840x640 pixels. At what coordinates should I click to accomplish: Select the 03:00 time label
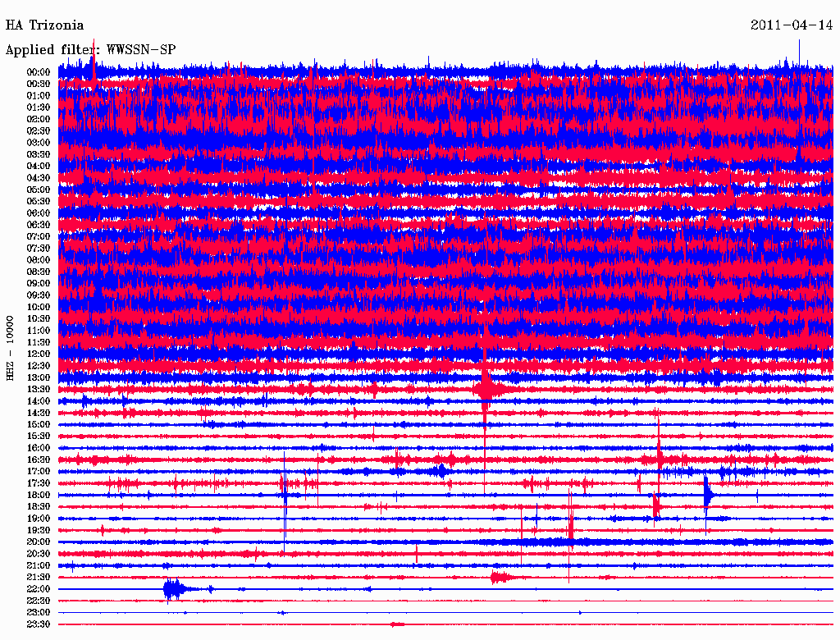point(39,143)
